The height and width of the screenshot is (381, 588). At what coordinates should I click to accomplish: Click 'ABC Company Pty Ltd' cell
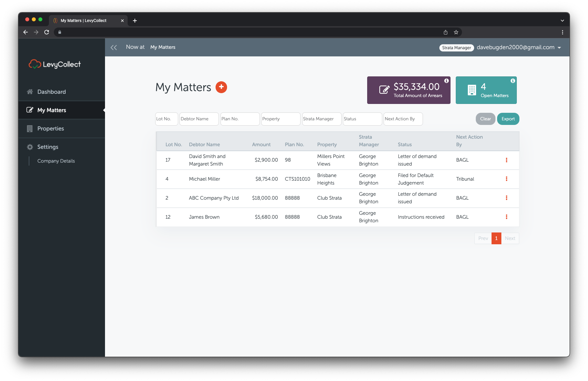(214, 198)
